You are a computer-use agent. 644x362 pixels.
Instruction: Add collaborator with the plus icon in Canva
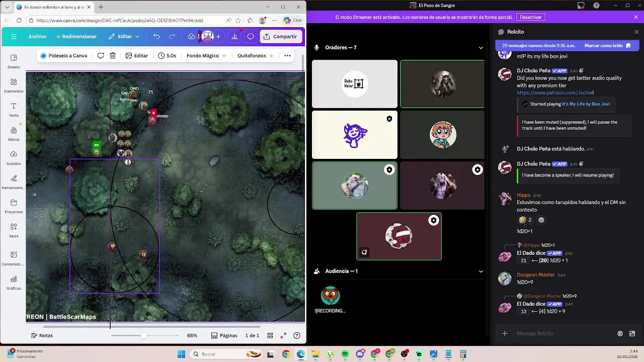218,37
